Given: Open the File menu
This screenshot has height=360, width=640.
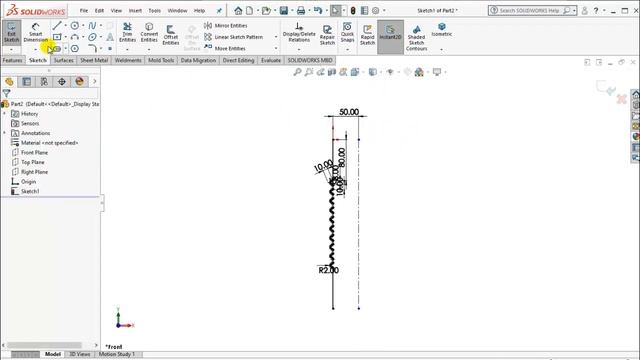Looking at the screenshot, I should click(x=84, y=11).
